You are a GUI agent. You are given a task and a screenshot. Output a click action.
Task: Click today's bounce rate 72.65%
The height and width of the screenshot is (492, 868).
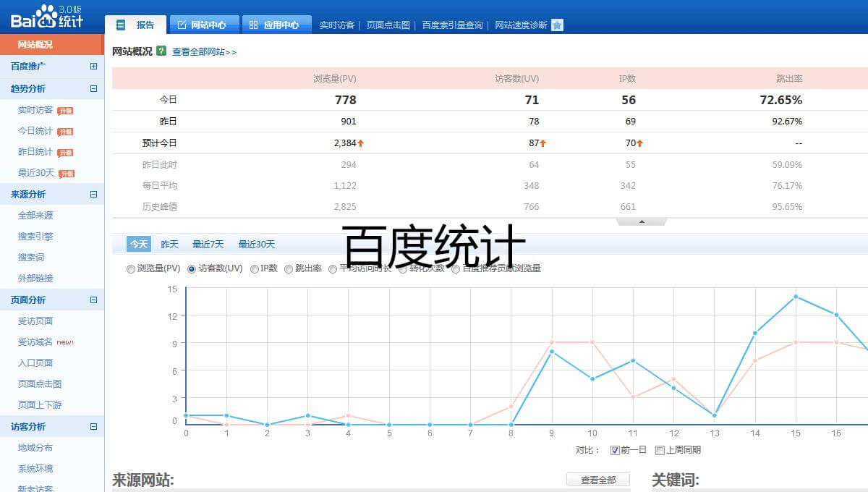pos(781,100)
